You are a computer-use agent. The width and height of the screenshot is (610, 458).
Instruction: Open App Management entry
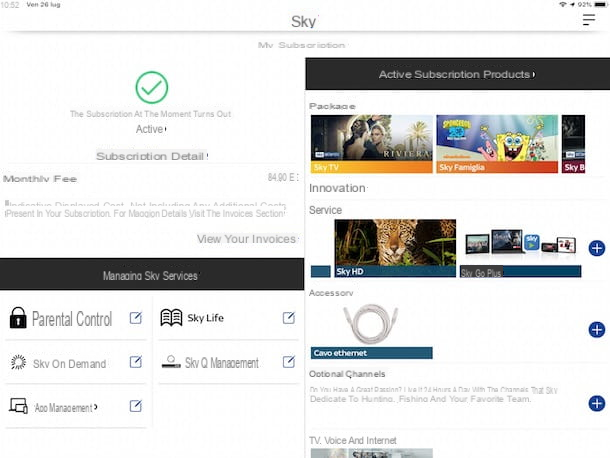[x=76, y=406]
